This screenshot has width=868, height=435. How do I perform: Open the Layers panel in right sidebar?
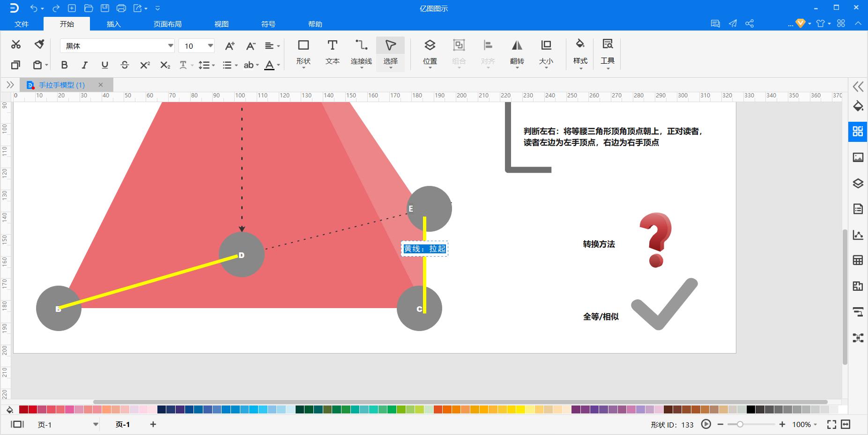[858, 183]
